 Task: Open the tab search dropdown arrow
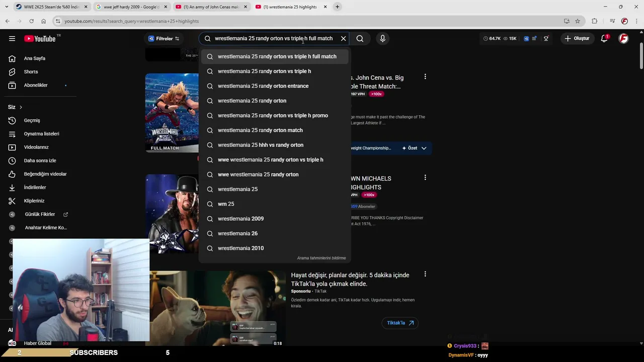(6, 7)
